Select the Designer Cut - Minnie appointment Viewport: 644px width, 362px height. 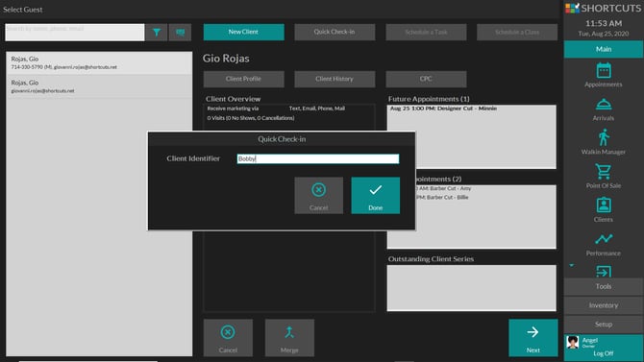[443, 109]
